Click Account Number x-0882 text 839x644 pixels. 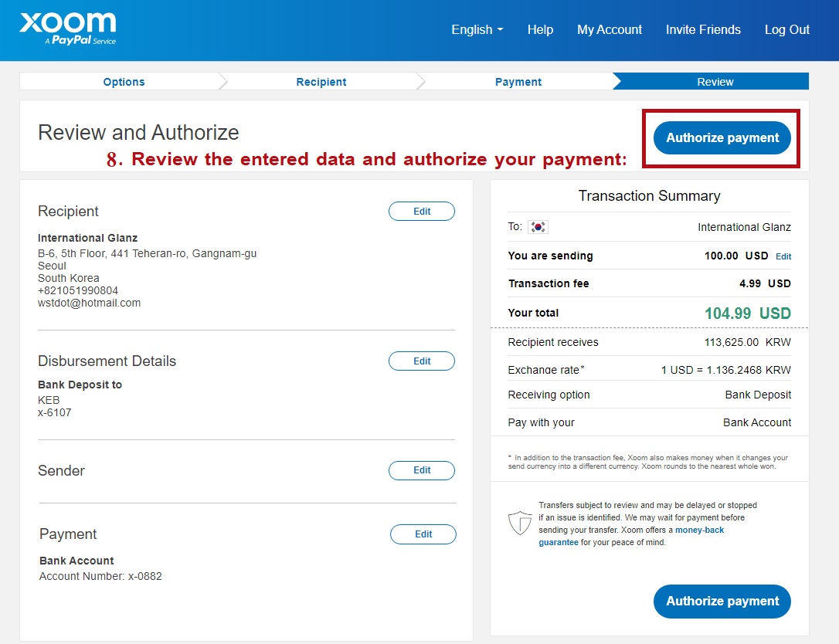point(100,576)
